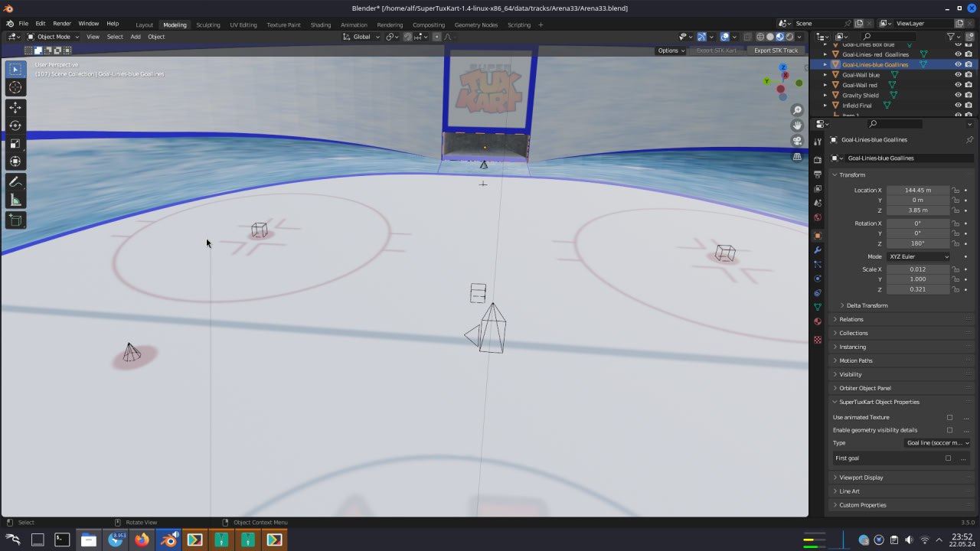Select the Move tool in the toolbar
Viewport: 980px width, 551px height.
tap(15, 108)
